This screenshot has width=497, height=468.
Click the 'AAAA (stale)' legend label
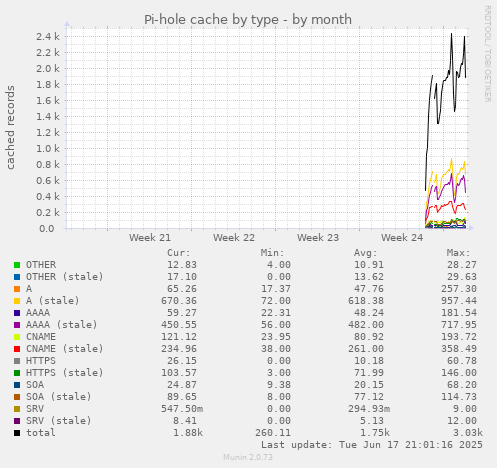coord(62,325)
